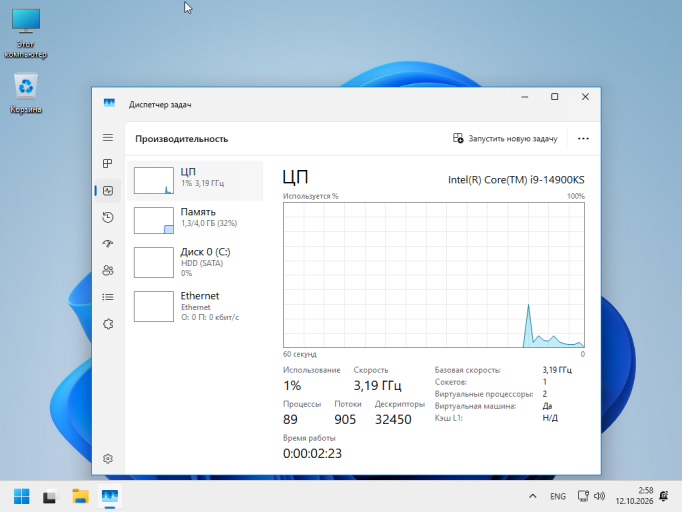Select Память performance item
The image size is (682, 512).
click(x=195, y=220)
